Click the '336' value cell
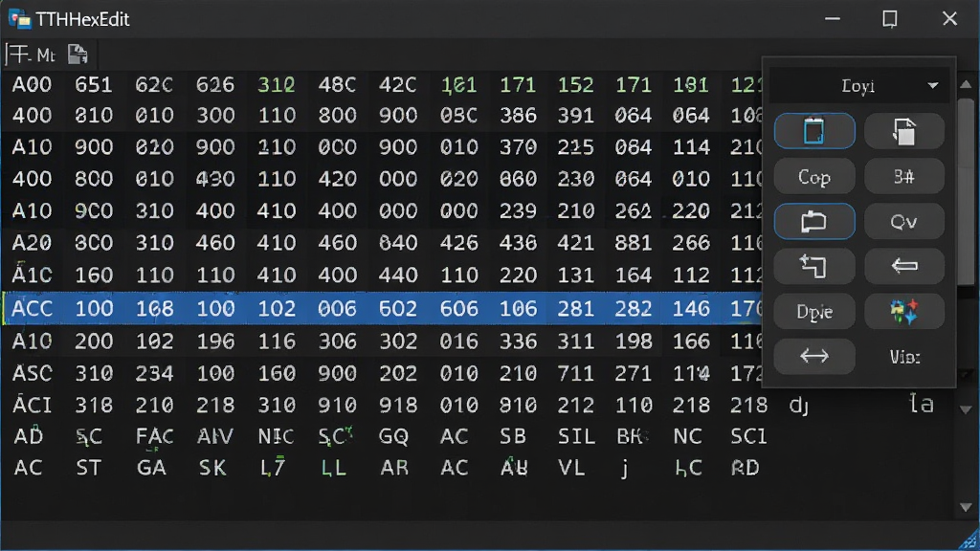Image resolution: width=980 pixels, height=551 pixels. pos(518,341)
